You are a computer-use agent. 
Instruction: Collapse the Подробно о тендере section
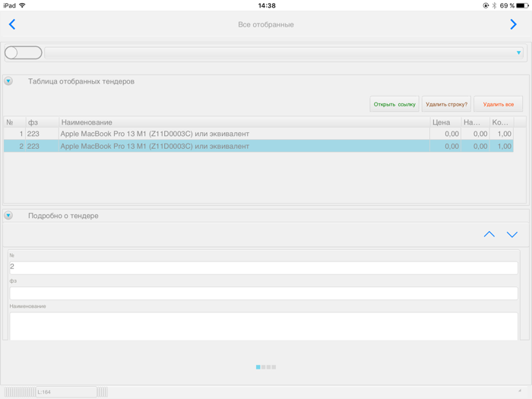[x=8, y=215]
